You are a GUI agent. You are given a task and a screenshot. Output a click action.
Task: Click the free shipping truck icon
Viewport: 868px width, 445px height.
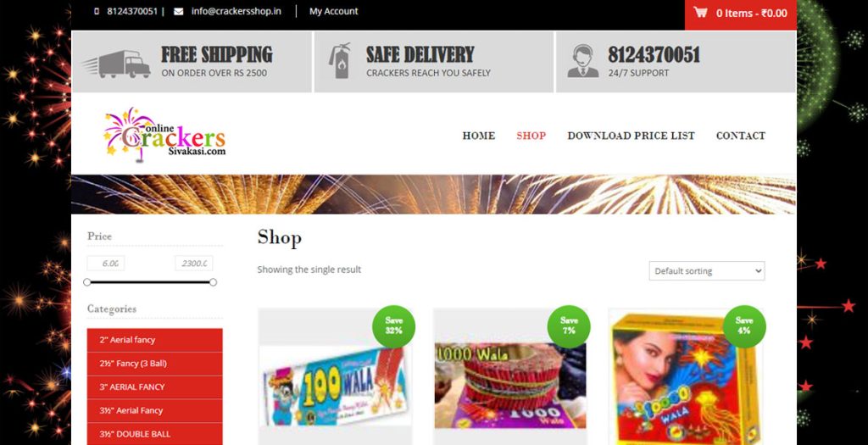click(x=117, y=64)
